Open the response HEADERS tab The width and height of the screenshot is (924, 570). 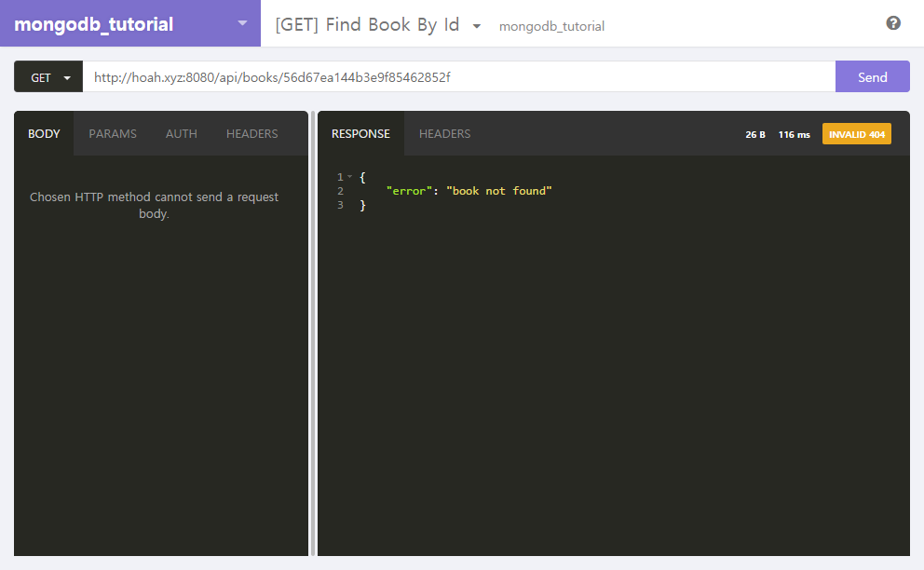(x=444, y=133)
